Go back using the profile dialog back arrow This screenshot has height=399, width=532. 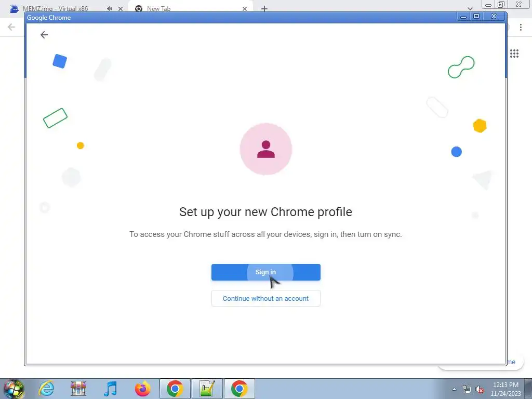(x=44, y=35)
